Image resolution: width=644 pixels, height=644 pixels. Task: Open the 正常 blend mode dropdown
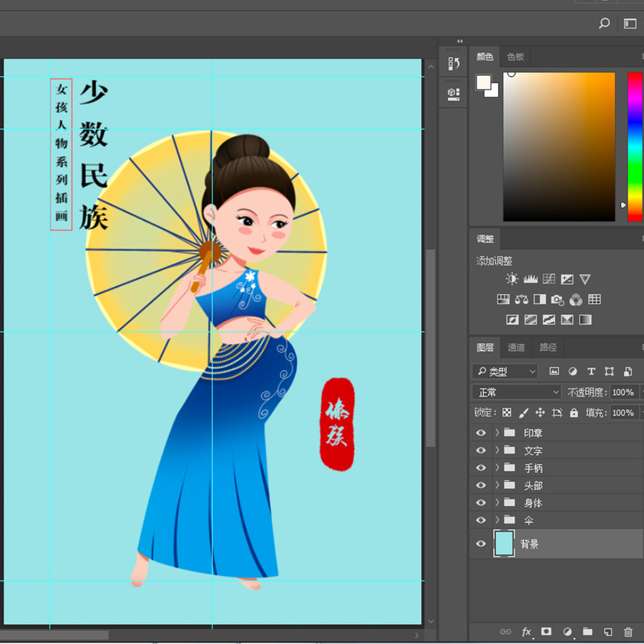tap(516, 392)
